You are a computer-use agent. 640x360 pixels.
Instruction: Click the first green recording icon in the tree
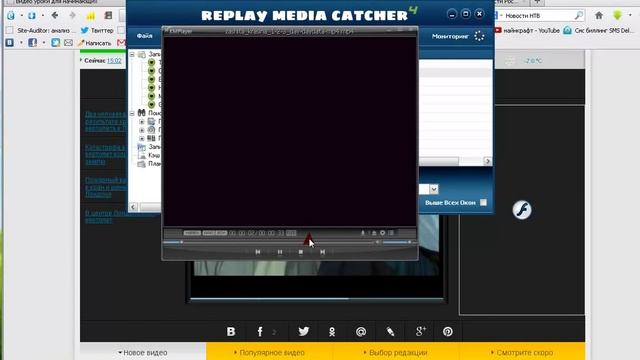click(x=151, y=62)
